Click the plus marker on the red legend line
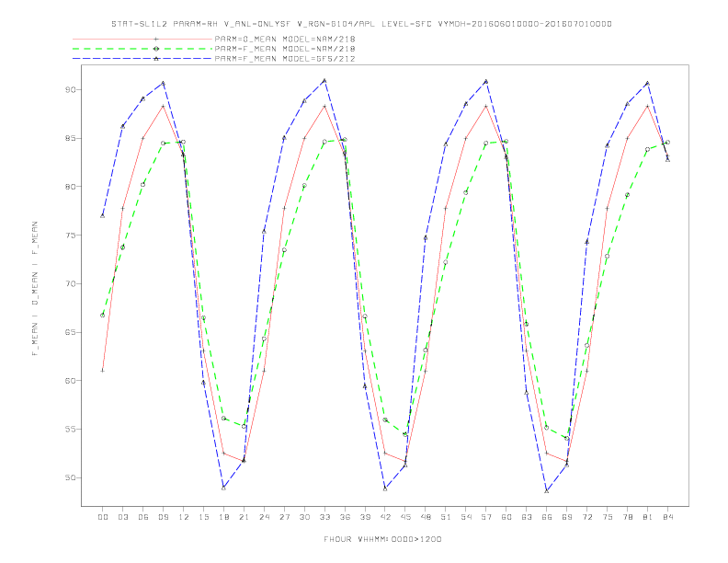 [156, 39]
